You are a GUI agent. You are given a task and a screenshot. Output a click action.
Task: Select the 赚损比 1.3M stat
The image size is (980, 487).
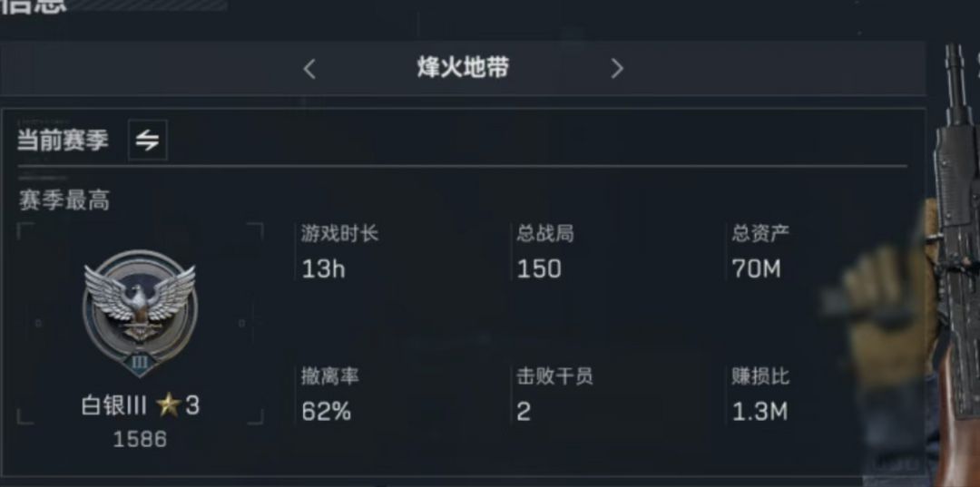(760, 394)
